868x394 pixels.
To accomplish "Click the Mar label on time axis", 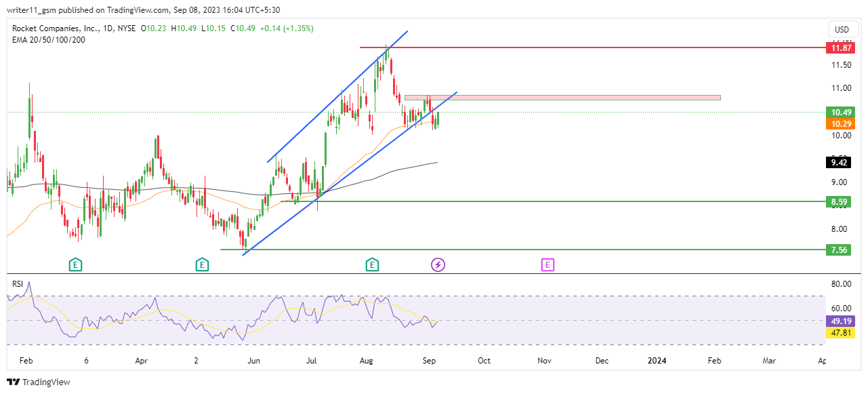I will (769, 361).
